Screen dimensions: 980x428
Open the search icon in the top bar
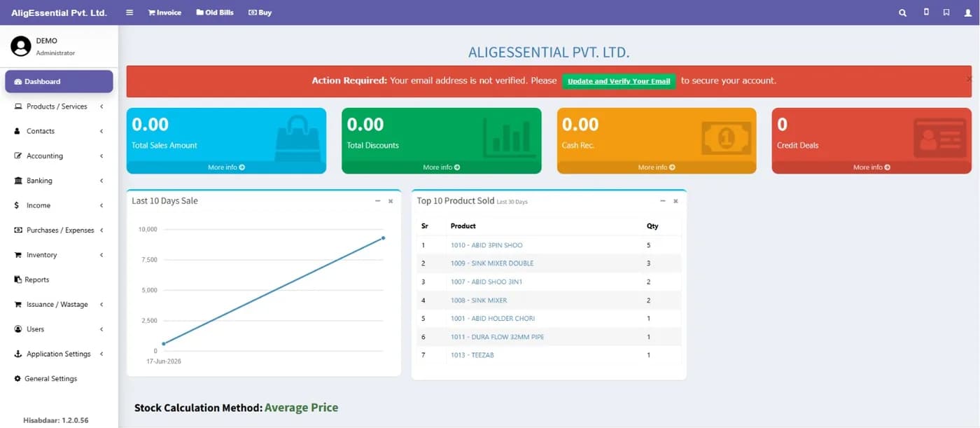902,13
